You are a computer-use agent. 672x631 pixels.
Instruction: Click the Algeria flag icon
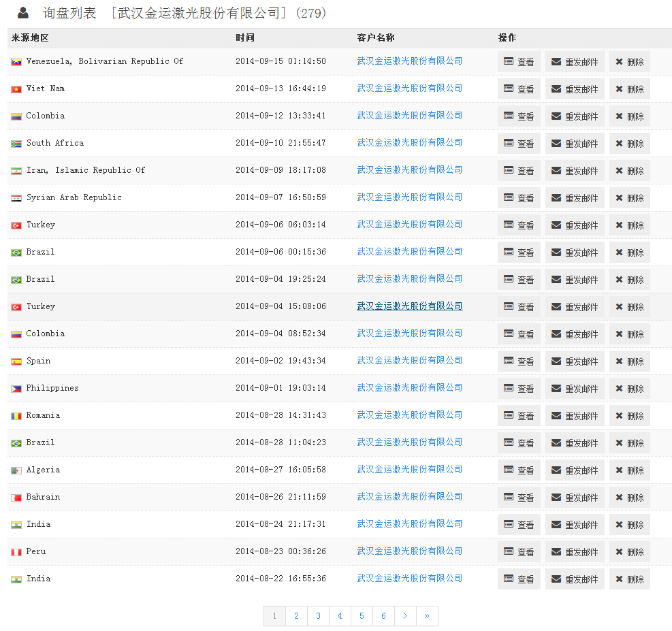[x=16, y=470]
